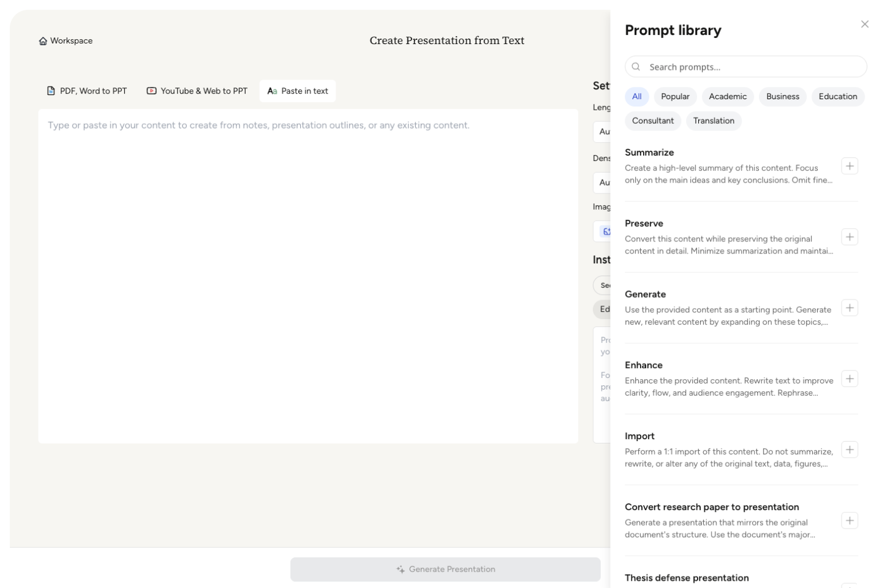
Task: Add the Enhance prompt using plus icon
Action: tap(850, 379)
